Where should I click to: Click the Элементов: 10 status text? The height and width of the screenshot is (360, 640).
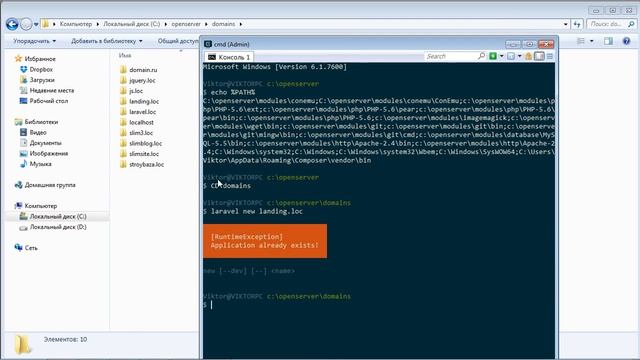coord(65,340)
